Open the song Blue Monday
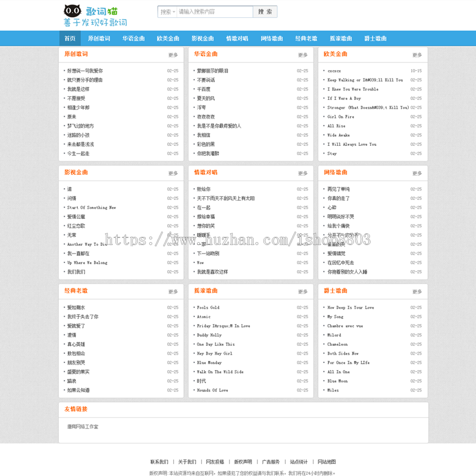Viewport: 476px width, 476px height. point(209,363)
